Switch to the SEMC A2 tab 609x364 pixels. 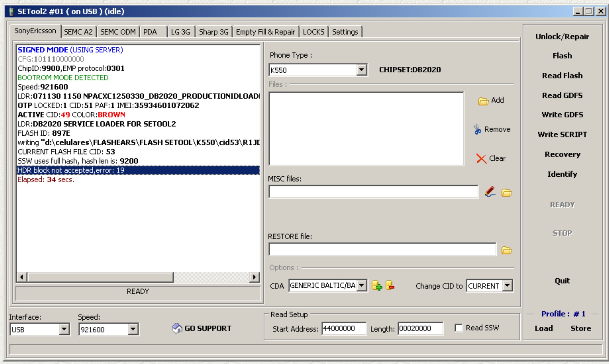[x=78, y=32]
